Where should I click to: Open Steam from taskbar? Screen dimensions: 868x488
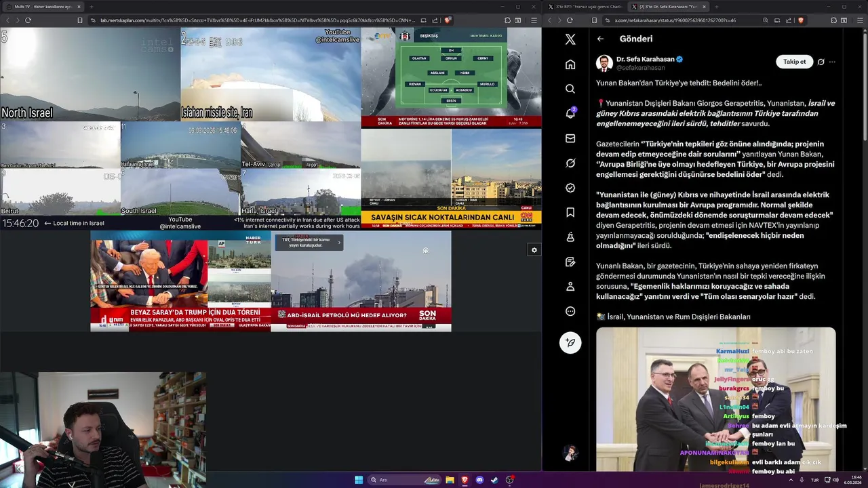494,480
